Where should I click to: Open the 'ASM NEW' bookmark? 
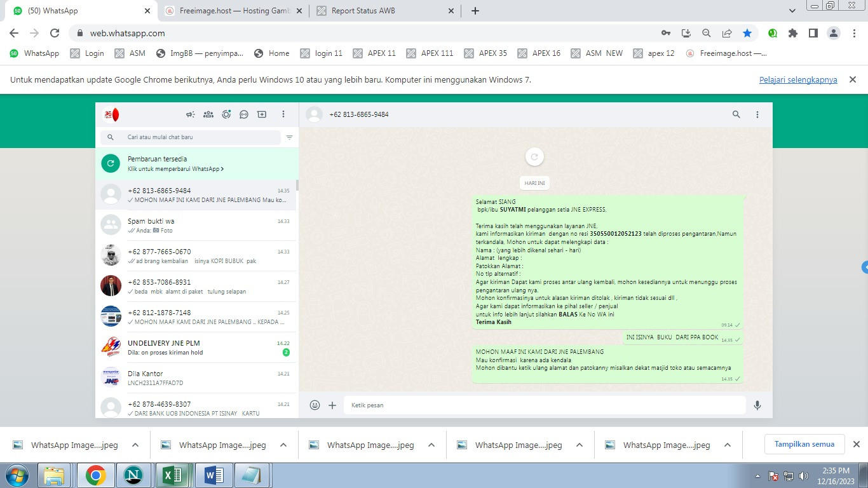tap(597, 53)
